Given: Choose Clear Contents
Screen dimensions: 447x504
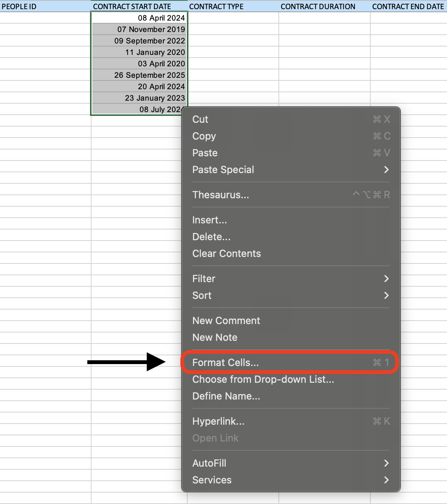Looking at the screenshot, I should click(x=227, y=254).
